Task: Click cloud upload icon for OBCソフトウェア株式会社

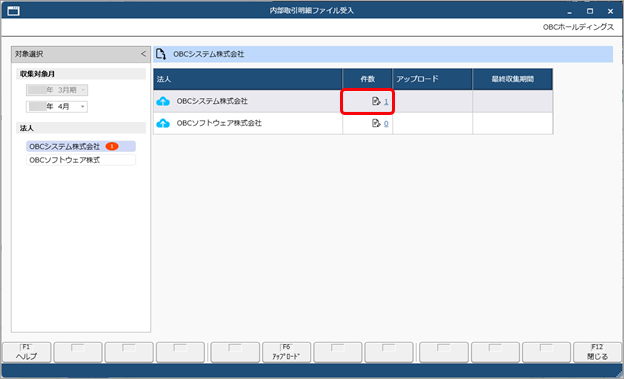Action: point(163,123)
